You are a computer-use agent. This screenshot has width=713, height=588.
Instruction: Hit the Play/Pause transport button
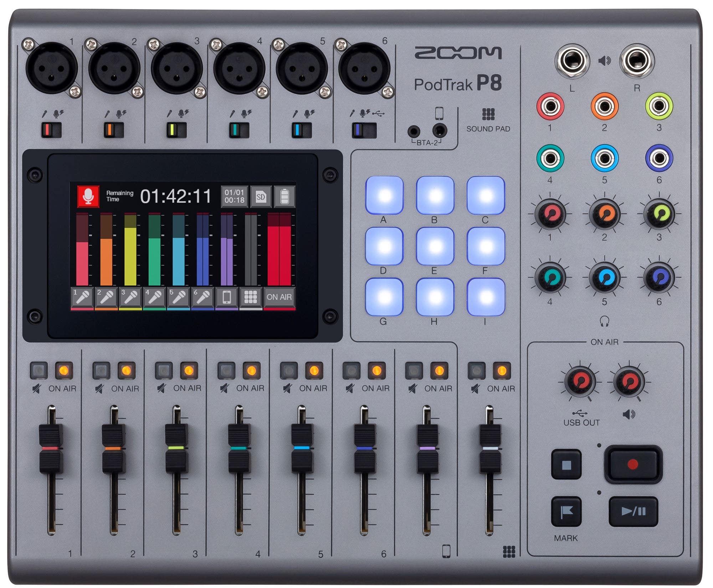point(634,512)
